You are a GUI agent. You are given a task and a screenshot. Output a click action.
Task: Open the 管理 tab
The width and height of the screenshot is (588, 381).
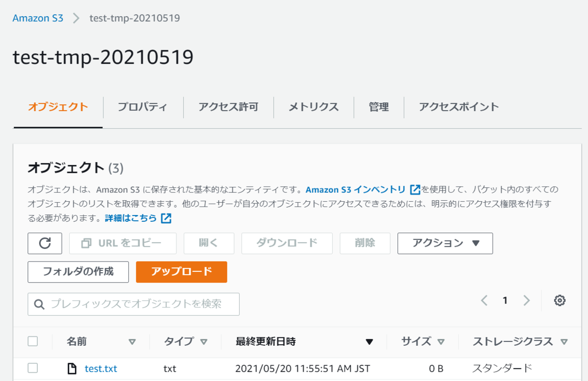point(379,107)
